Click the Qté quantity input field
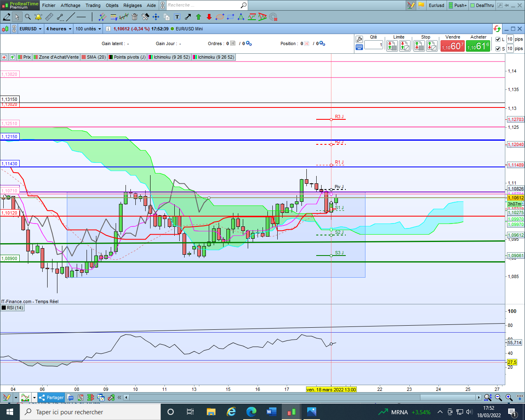The height and width of the screenshot is (420, 525). coord(373,45)
